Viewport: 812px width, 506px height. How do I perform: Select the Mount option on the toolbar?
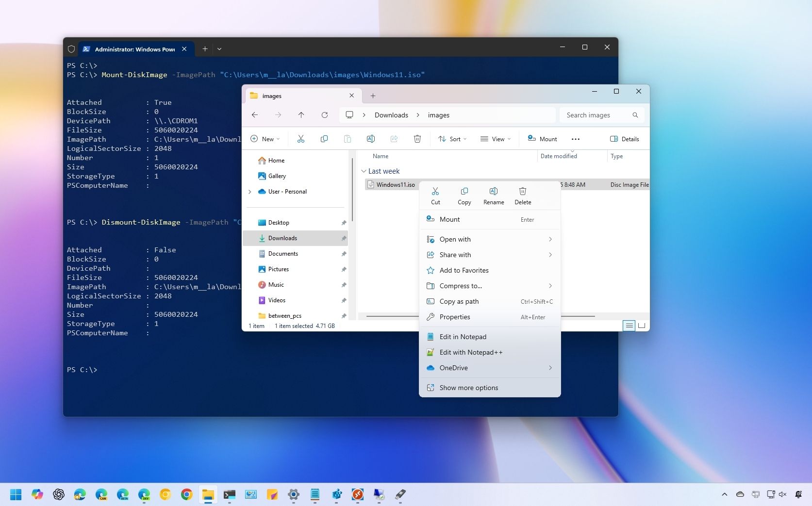[542, 139]
